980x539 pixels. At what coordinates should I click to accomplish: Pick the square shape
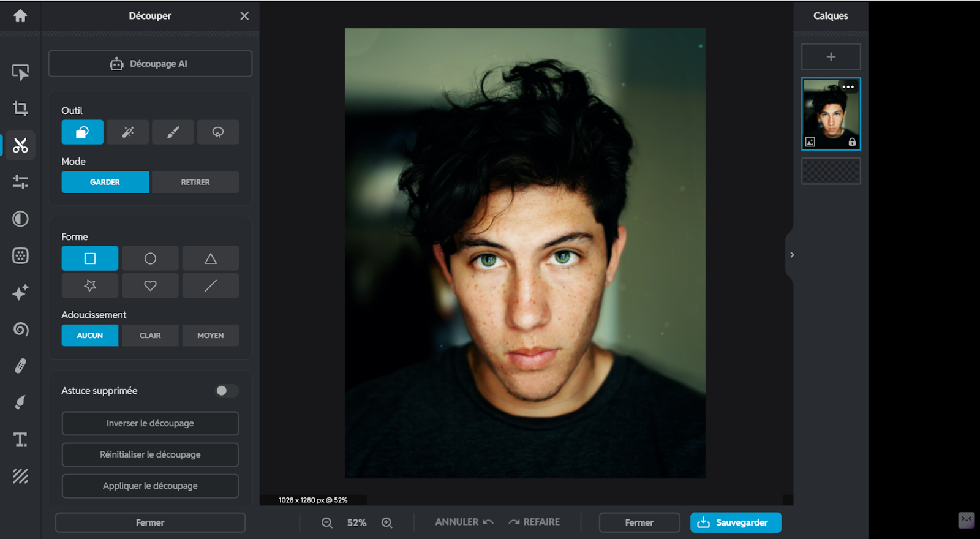90,258
